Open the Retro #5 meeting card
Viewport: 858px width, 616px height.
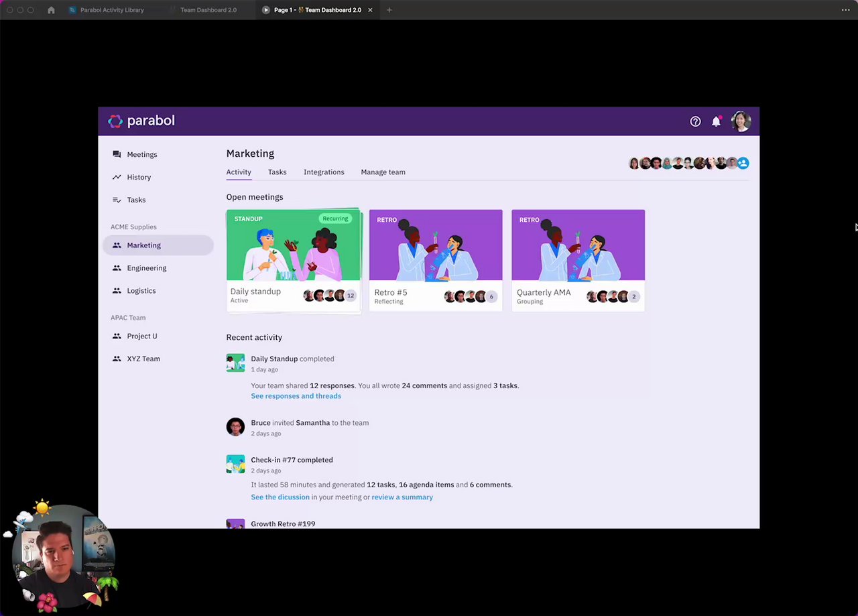point(436,260)
